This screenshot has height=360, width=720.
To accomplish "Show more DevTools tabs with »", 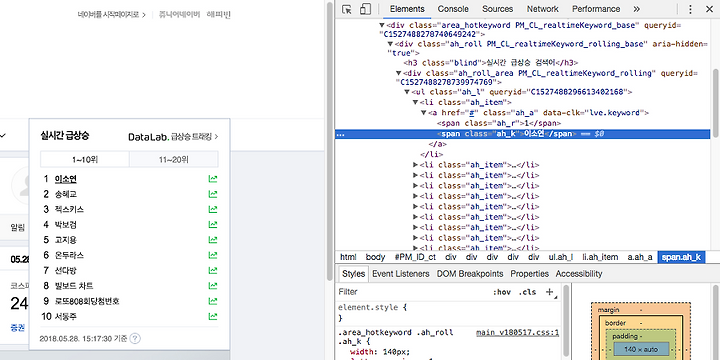I will (x=636, y=9).
